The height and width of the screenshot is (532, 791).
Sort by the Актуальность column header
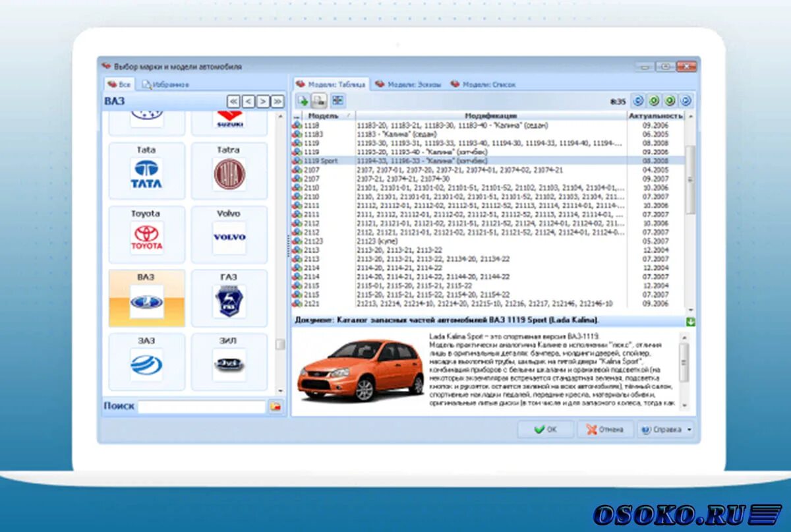coord(656,116)
